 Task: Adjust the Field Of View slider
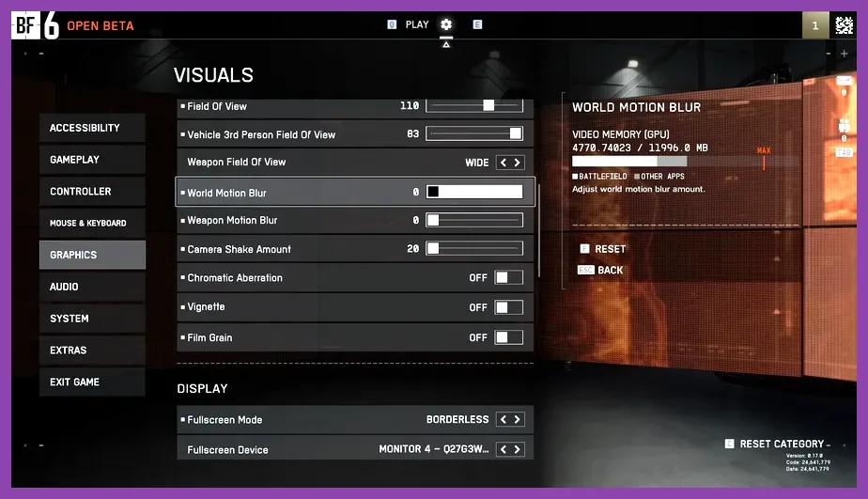[x=474, y=105]
